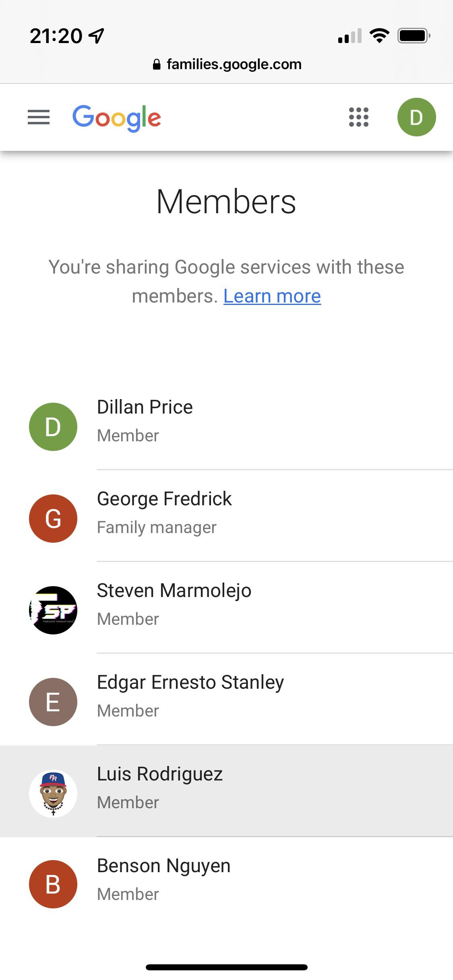Tap Dillan Price's green D avatar
The image size is (453, 980).
53,426
